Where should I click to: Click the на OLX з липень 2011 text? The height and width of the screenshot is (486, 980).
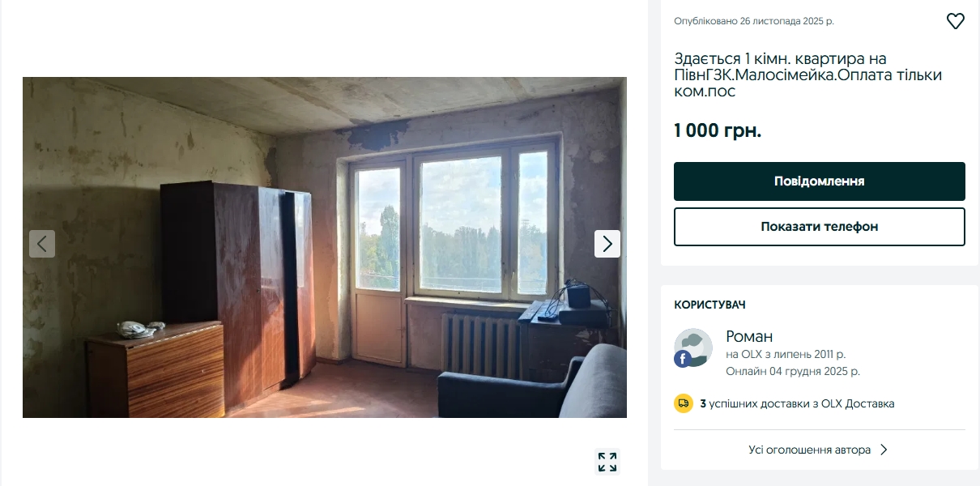(786, 354)
